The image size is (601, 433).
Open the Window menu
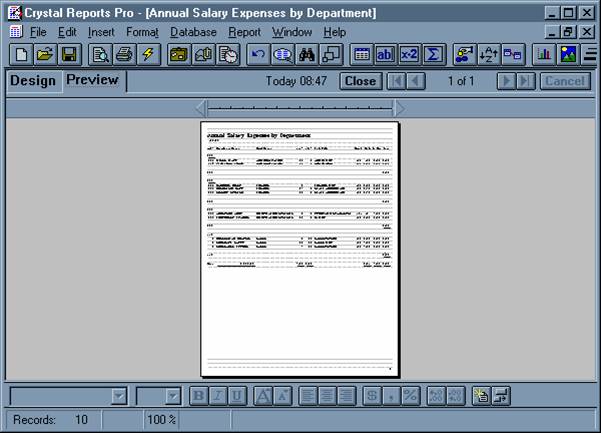tap(292, 32)
